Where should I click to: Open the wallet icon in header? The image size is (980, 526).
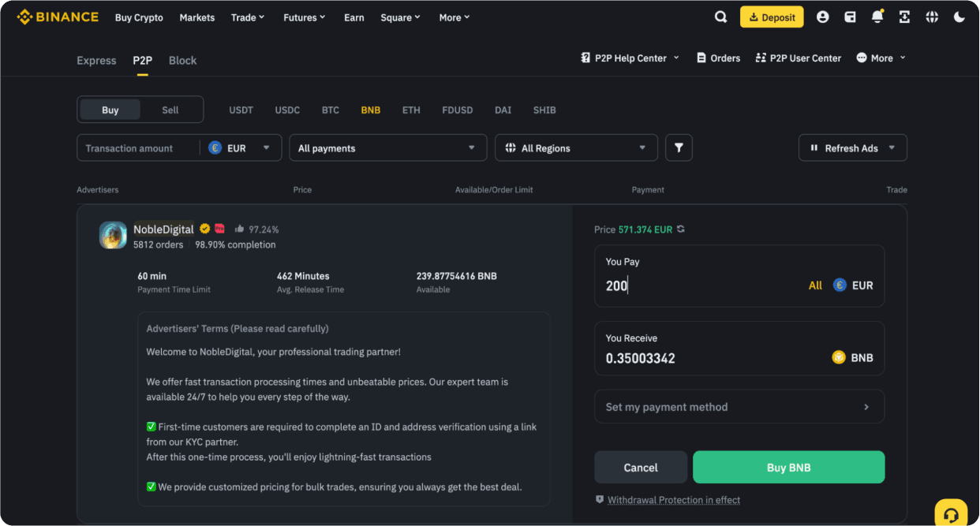tap(850, 17)
